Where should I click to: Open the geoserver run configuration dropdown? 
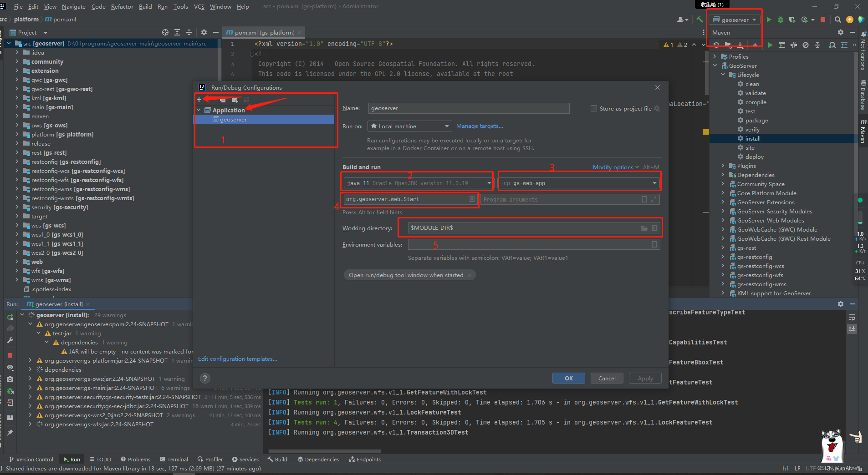(x=735, y=20)
